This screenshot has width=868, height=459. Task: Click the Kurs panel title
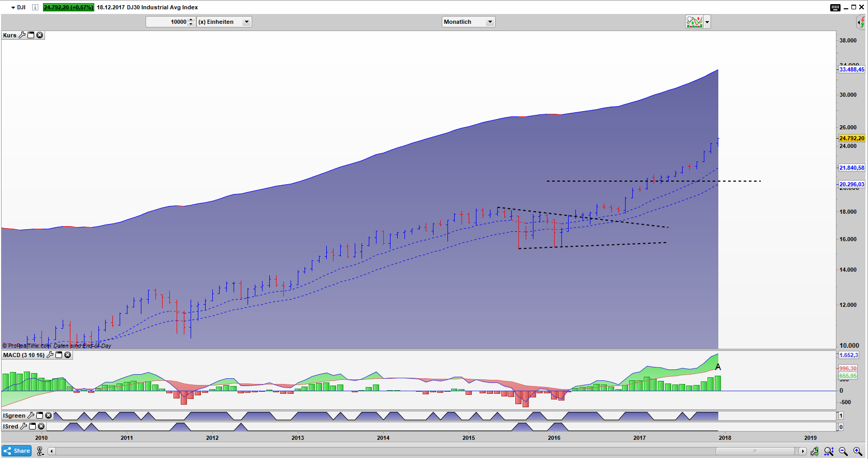coord(10,35)
